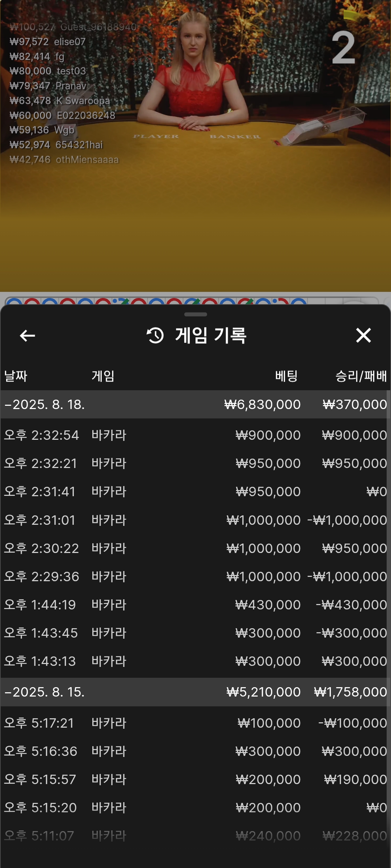Click the -₩430,000 loss value

pyautogui.click(x=351, y=604)
